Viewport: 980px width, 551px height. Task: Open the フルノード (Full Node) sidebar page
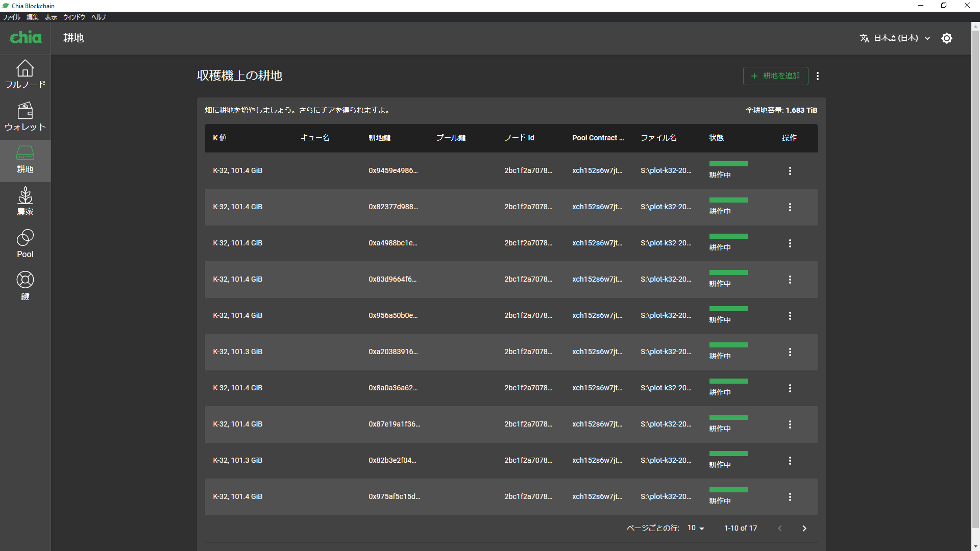point(25,74)
